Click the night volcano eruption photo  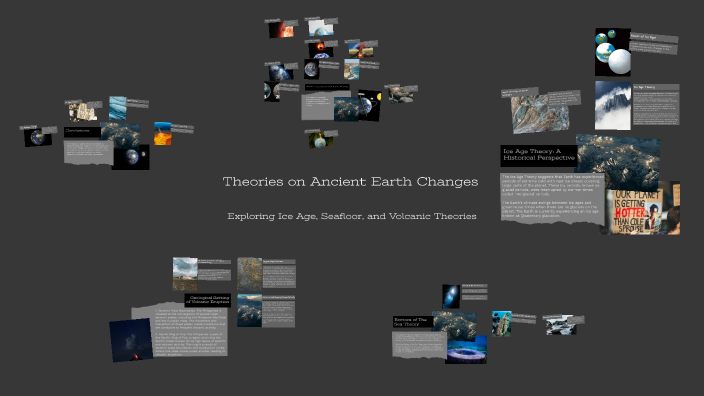pos(131,340)
